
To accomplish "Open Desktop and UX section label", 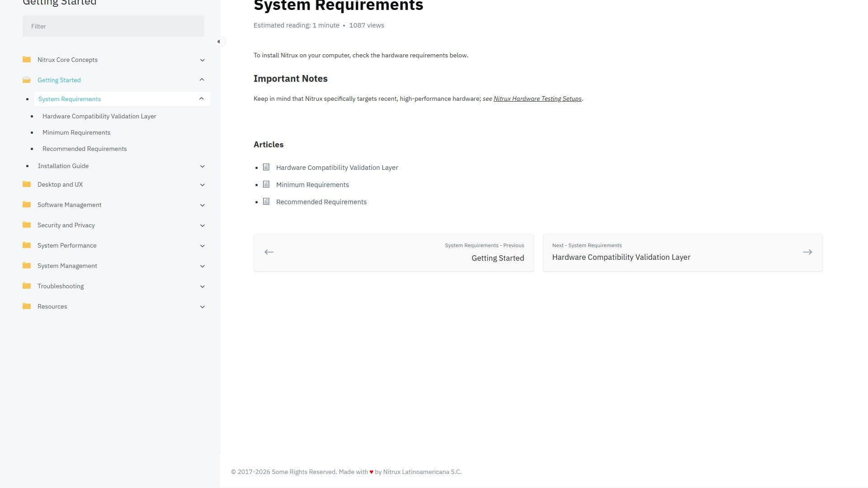I will [60, 184].
